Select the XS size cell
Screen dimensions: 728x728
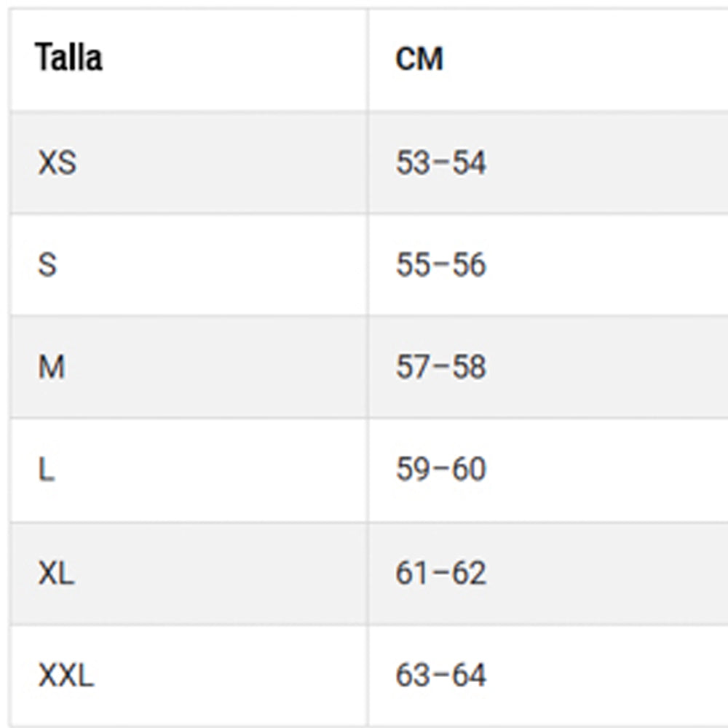tap(57, 162)
